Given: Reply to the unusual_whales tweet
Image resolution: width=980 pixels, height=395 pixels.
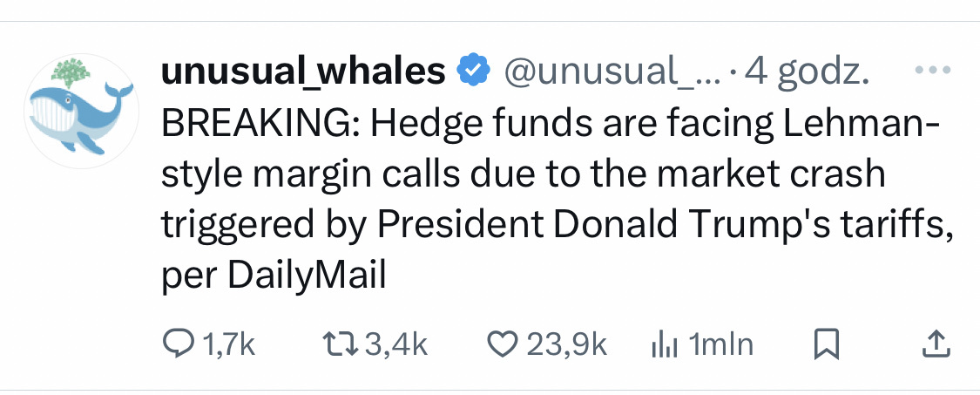Looking at the screenshot, I should (x=179, y=344).
